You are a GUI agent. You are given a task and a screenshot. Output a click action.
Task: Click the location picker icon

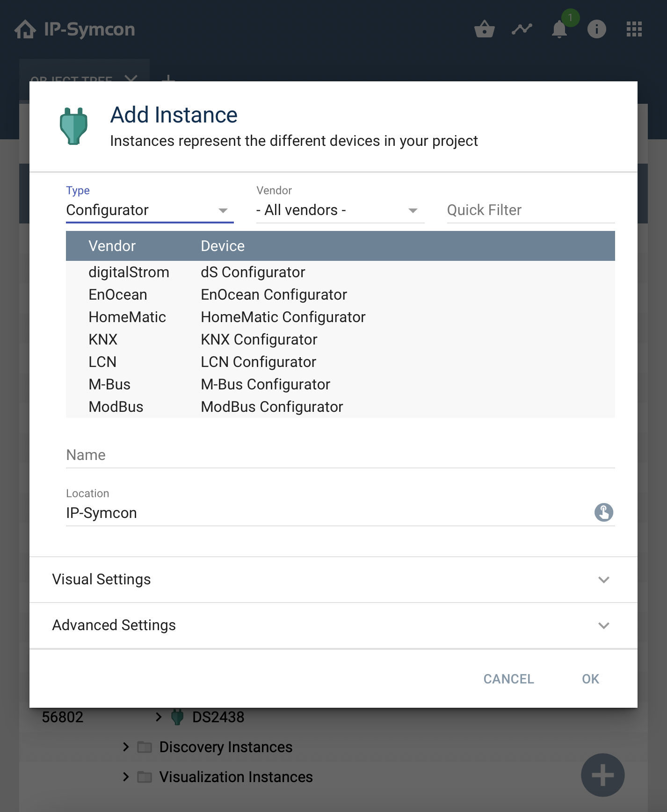(603, 512)
